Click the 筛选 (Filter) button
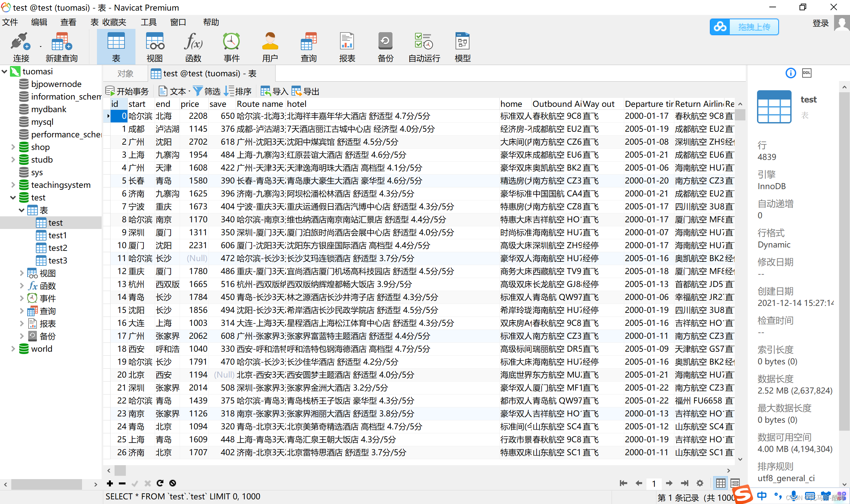The image size is (850, 504). pyautogui.click(x=207, y=91)
